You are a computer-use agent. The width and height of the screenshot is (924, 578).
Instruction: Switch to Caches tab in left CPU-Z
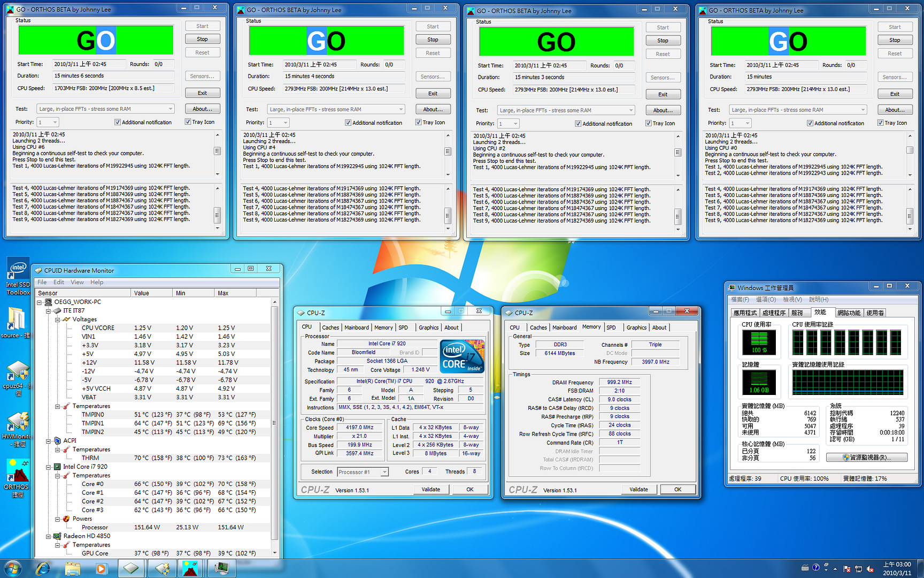click(x=330, y=328)
